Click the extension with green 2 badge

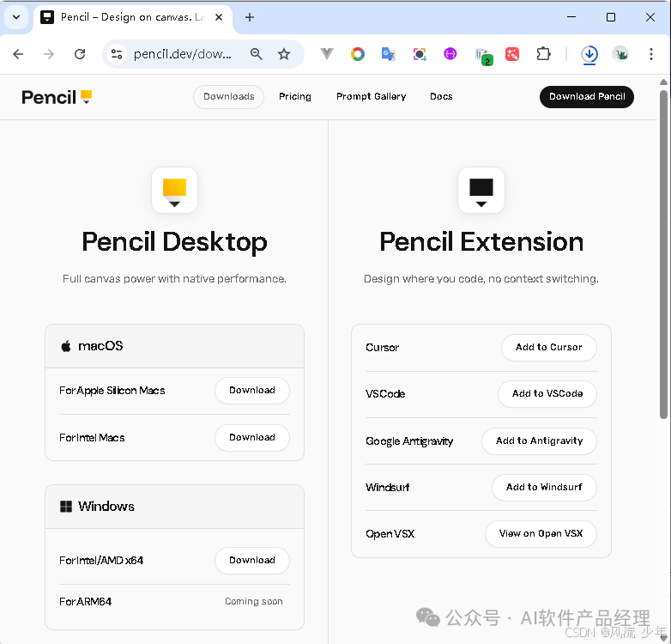coord(484,56)
